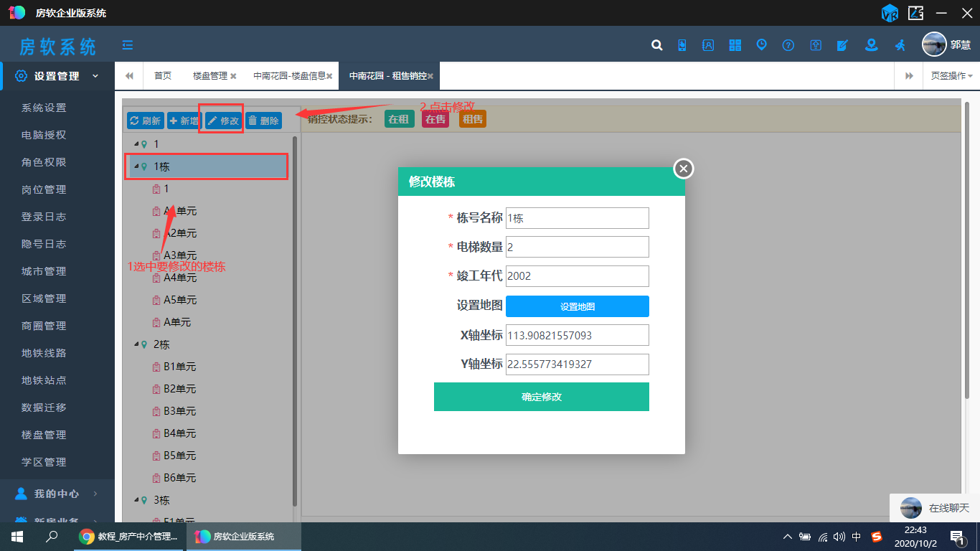
Task: Click the 刷新 refresh button
Action: tap(145, 121)
